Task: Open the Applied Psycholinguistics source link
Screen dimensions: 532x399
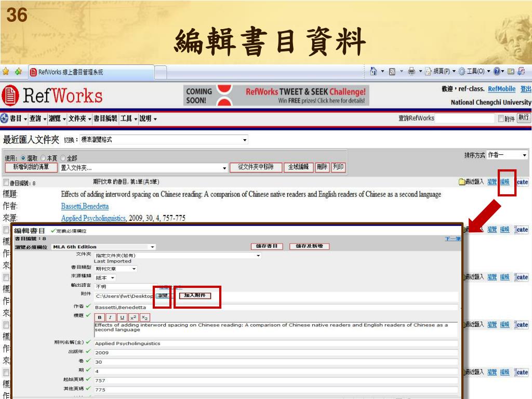Action: coord(94,218)
